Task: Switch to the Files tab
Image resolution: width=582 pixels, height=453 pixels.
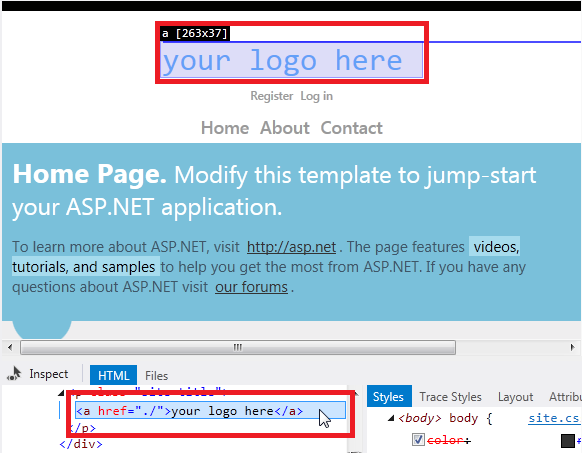Action: pos(156,376)
